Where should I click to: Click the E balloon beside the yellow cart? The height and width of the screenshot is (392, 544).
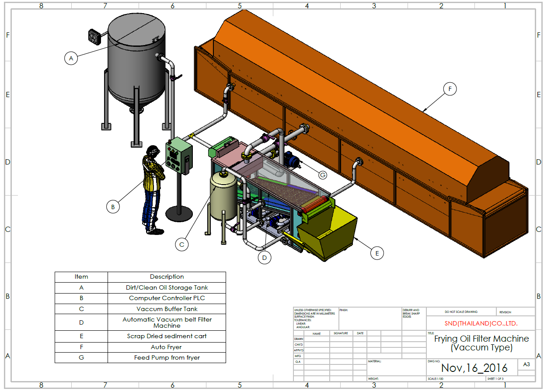click(x=377, y=252)
